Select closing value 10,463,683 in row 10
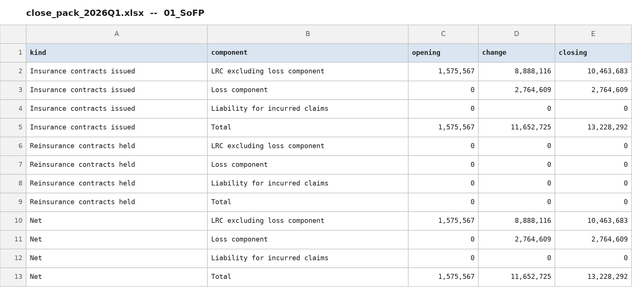The image size is (644, 297). tap(593, 221)
